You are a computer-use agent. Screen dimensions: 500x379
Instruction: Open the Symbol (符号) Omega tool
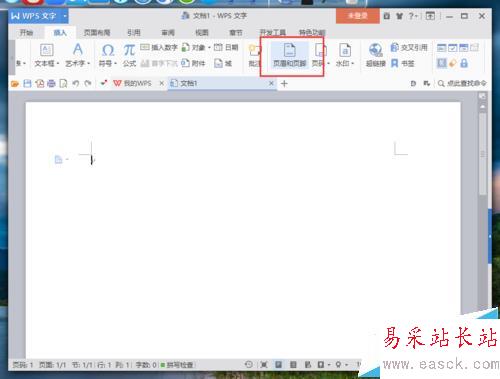coord(108,50)
